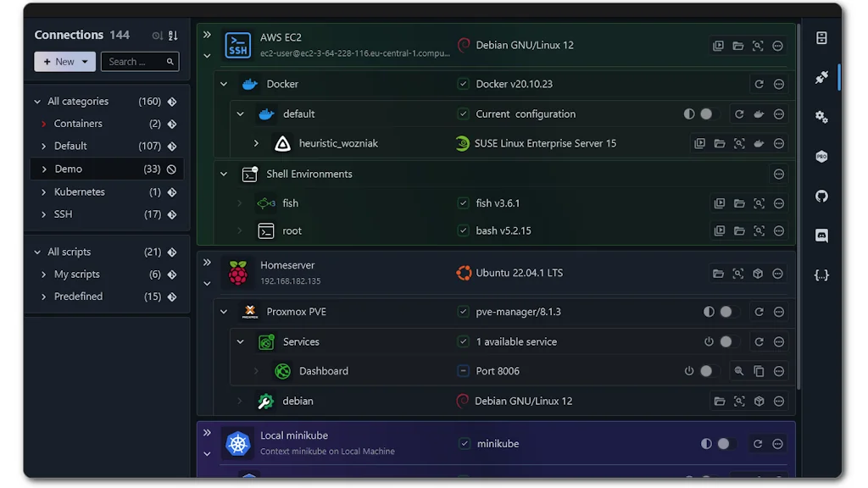Screen dimensions: 868x488
Task: Open the GitHub link in sidebar
Action: (x=821, y=197)
